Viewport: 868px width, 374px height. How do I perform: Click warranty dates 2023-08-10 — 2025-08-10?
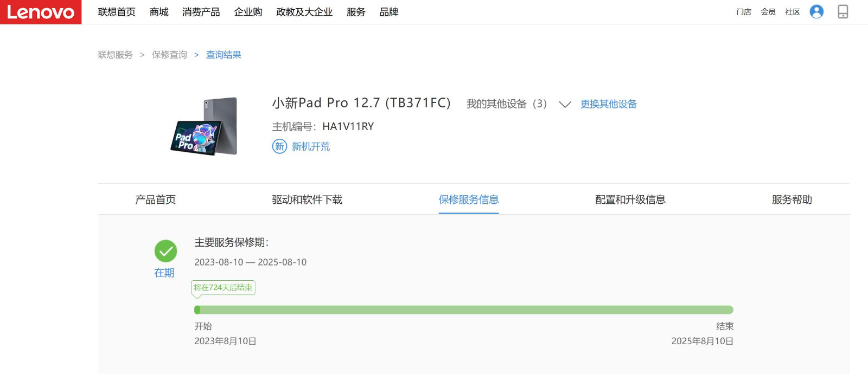pos(251,262)
